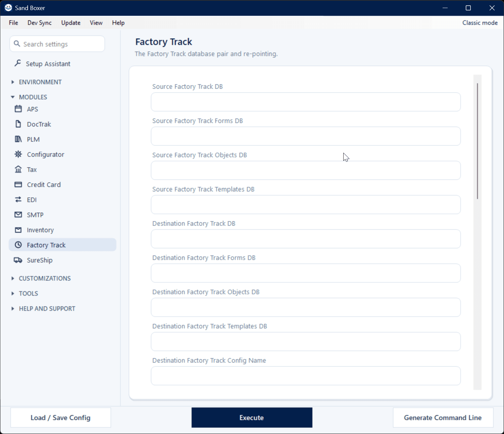The width and height of the screenshot is (504, 434).
Task: Select the DocTrak document icon
Action: [x=18, y=124]
